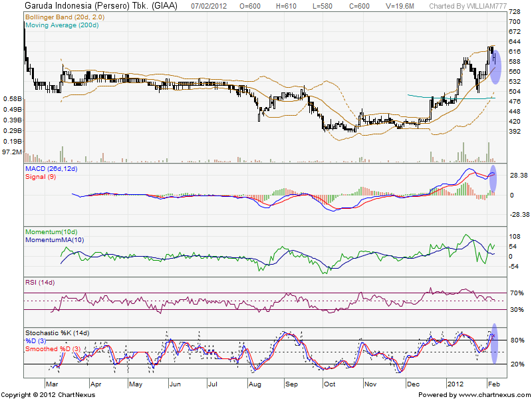This screenshot has width=532, height=399.
Task: Click the Feb month on time axis
Action: pyautogui.click(x=494, y=384)
